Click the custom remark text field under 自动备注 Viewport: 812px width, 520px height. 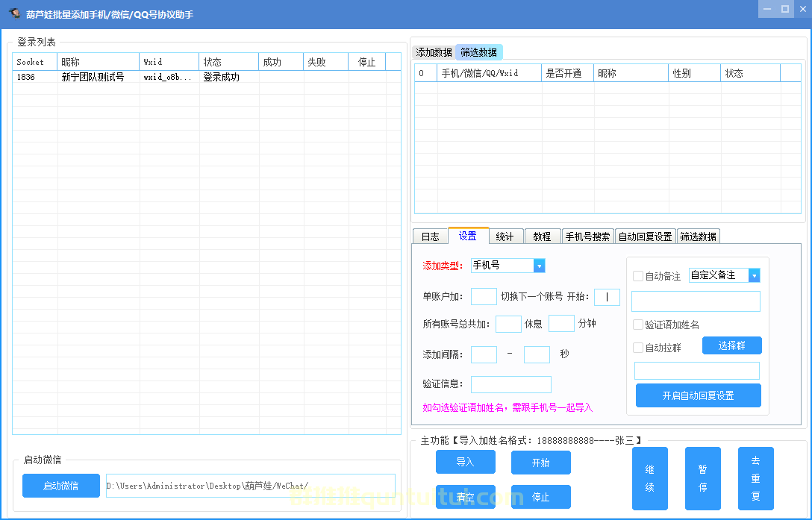696,301
